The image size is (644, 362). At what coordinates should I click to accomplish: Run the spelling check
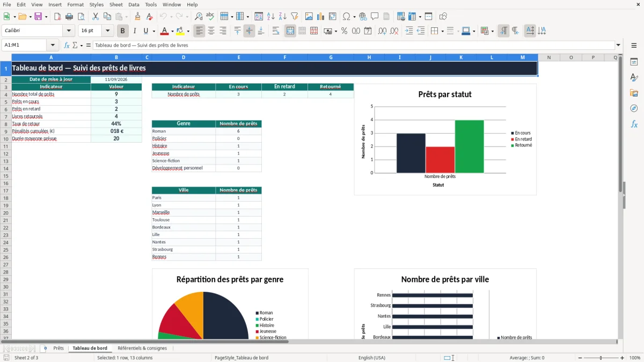click(x=210, y=17)
